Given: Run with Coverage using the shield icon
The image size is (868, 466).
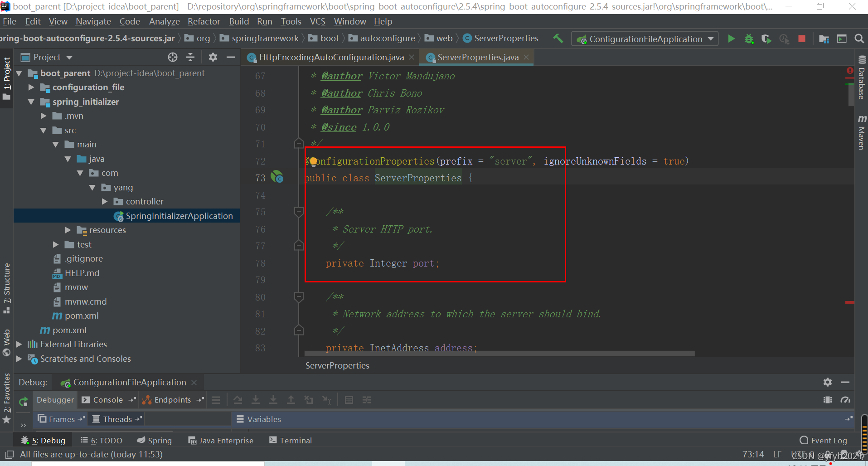Looking at the screenshot, I should click(766, 39).
